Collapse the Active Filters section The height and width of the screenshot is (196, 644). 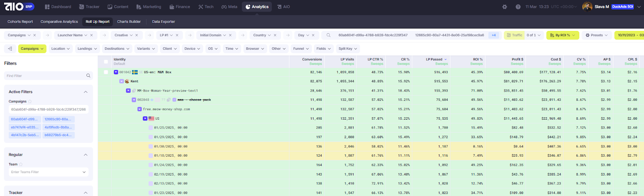pos(85,92)
